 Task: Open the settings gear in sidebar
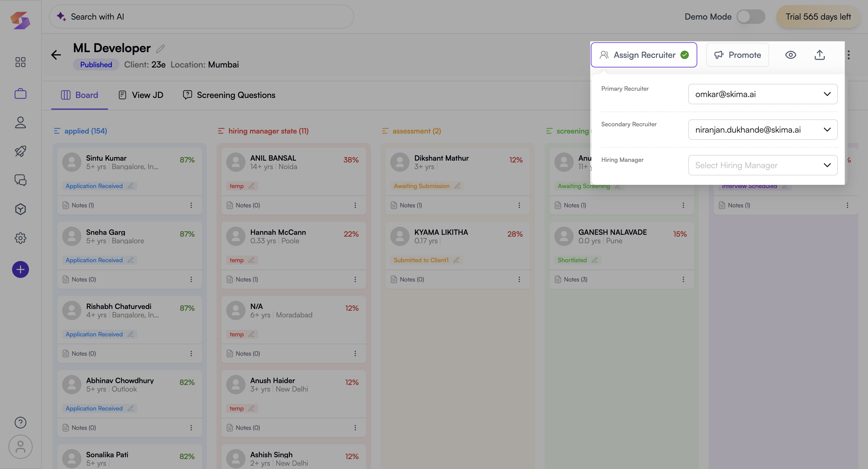[x=20, y=238]
